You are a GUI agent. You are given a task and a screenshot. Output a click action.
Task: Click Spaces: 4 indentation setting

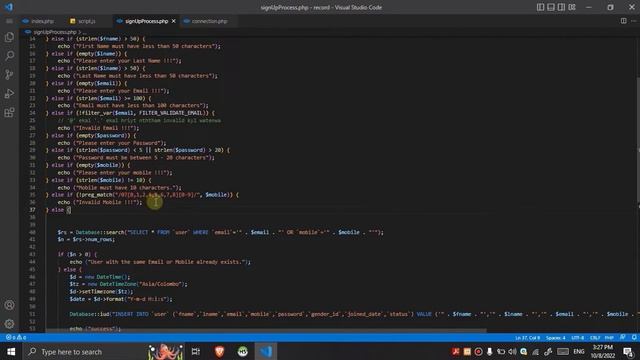[x=556, y=338]
